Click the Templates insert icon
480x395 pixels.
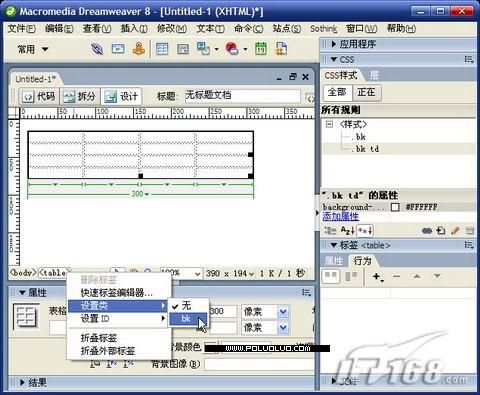pos(281,49)
